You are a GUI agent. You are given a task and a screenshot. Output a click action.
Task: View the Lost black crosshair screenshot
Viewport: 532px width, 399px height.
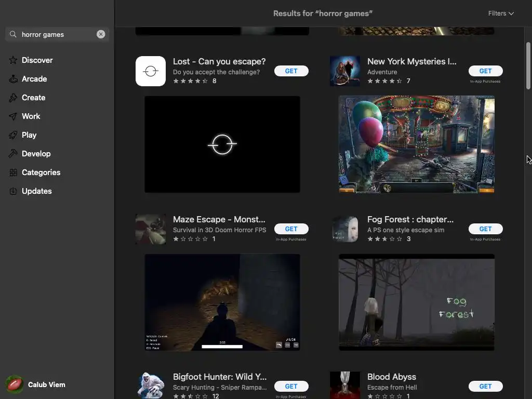pos(222,144)
